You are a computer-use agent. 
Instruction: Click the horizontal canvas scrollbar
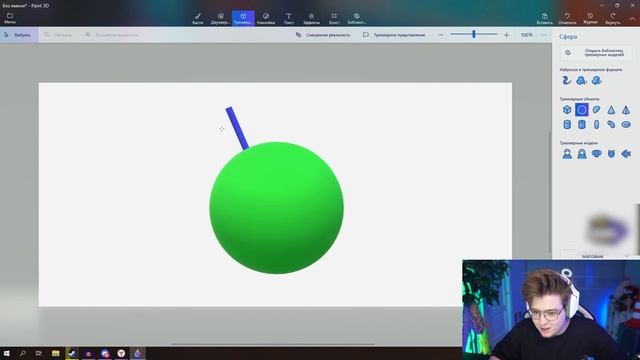tap(273, 344)
